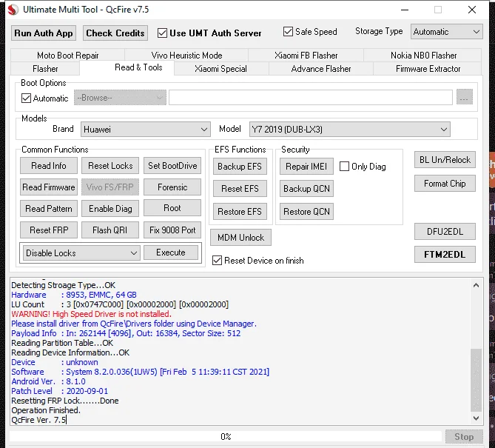Click Read Firmware button

point(49,187)
